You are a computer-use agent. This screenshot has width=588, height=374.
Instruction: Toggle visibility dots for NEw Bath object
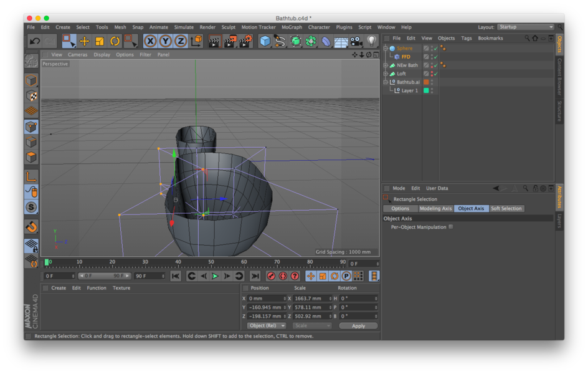(x=432, y=65)
